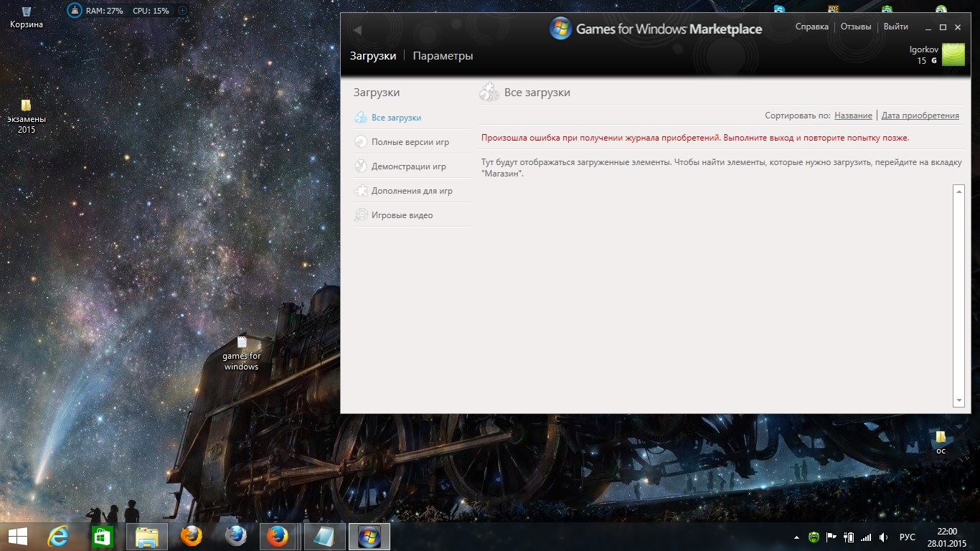Select the ос folder on the desktop
Image resolution: width=980 pixels, height=551 pixels.
941,443
